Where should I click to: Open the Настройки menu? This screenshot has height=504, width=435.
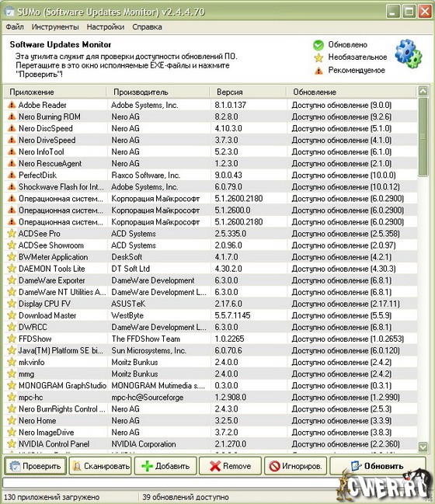click(106, 27)
